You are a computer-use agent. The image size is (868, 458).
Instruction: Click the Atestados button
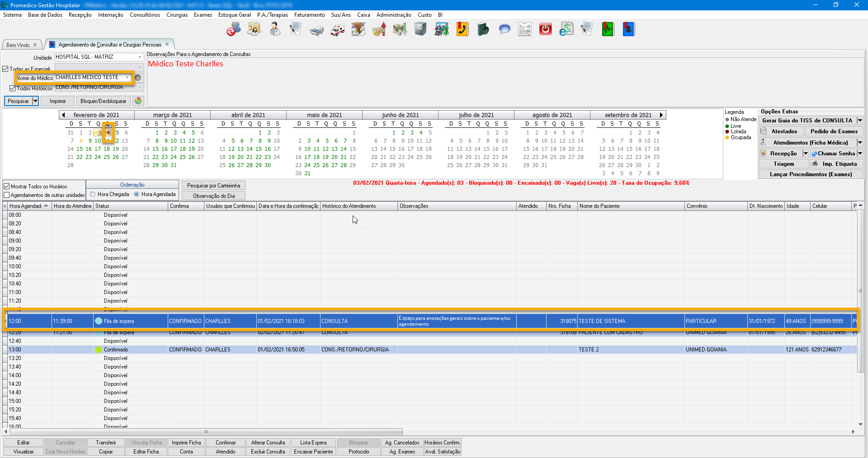(784, 131)
